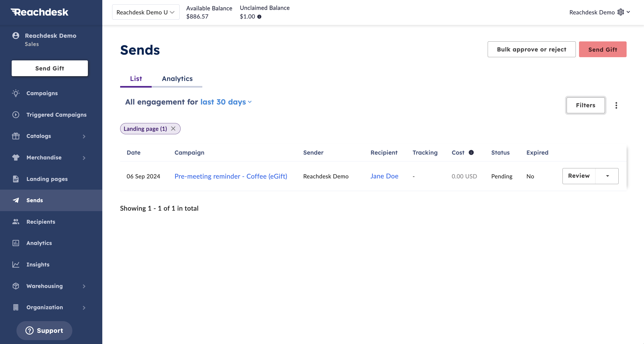Click the Landing pages document icon
Viewport: 644px width, 344px height.
coord(16,179)
